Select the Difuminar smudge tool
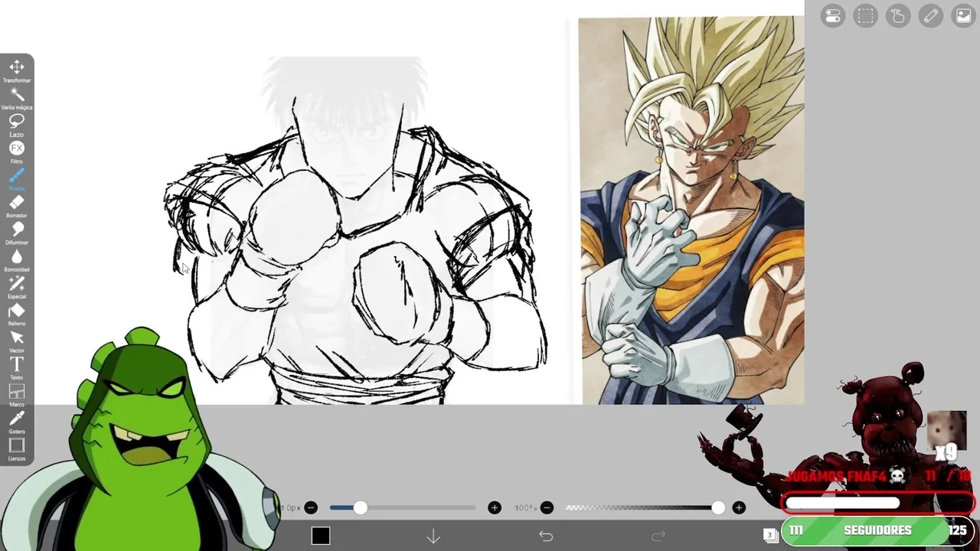This screenshot has height=551, width=980. [x=17, y=233]
